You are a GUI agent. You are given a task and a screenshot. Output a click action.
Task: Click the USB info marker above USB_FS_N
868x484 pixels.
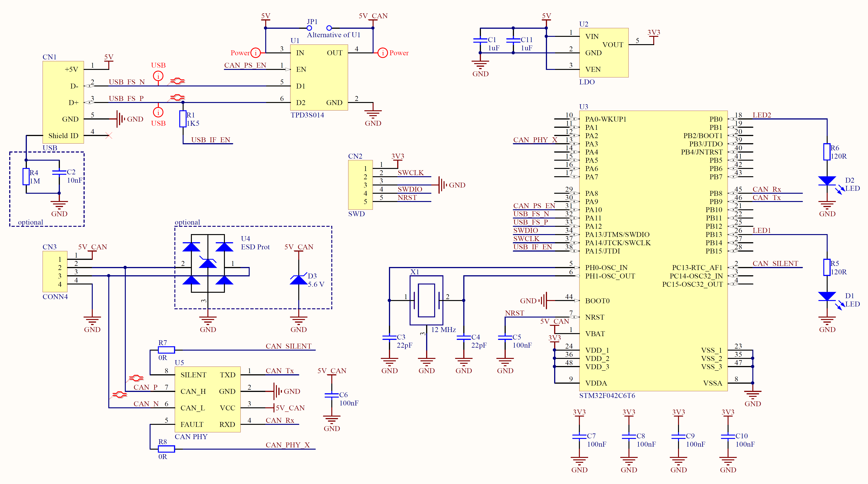[158, 76]
